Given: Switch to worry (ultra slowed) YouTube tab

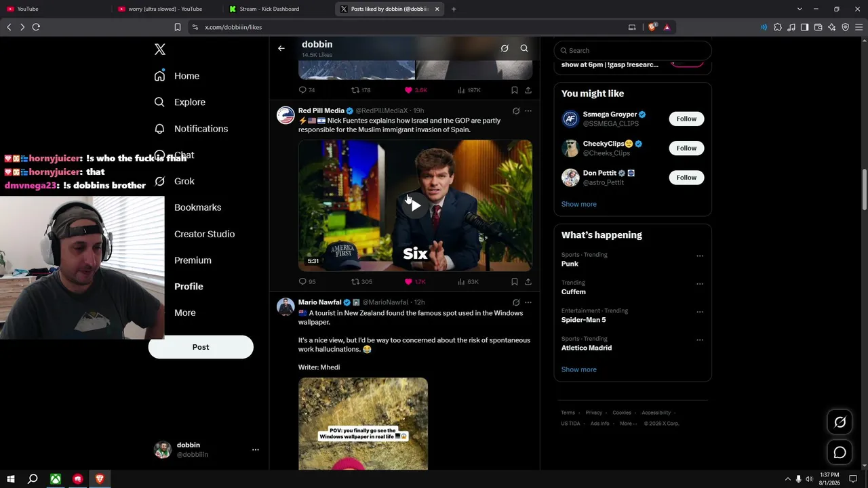Looking at the screenshot, I should coord(167,9).
